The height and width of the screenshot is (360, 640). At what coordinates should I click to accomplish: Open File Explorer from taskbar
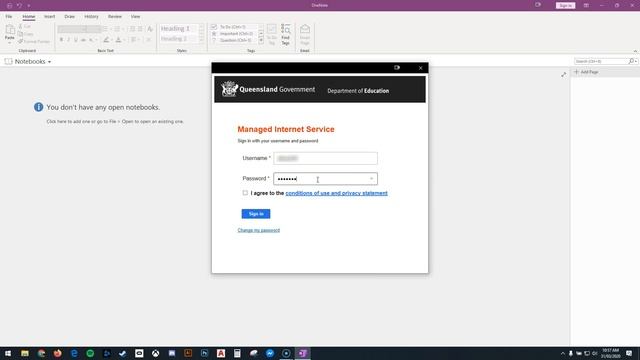click(25, 353)
